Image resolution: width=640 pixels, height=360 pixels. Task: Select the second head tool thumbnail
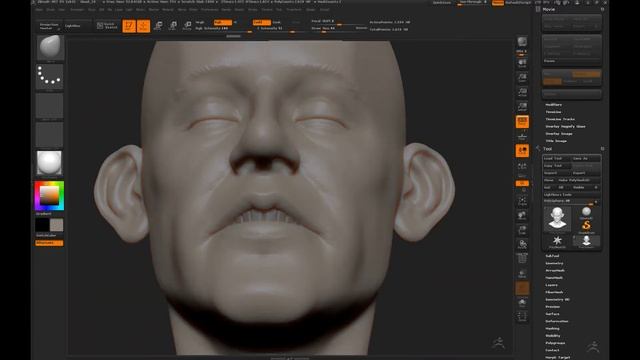click(587, 241)
